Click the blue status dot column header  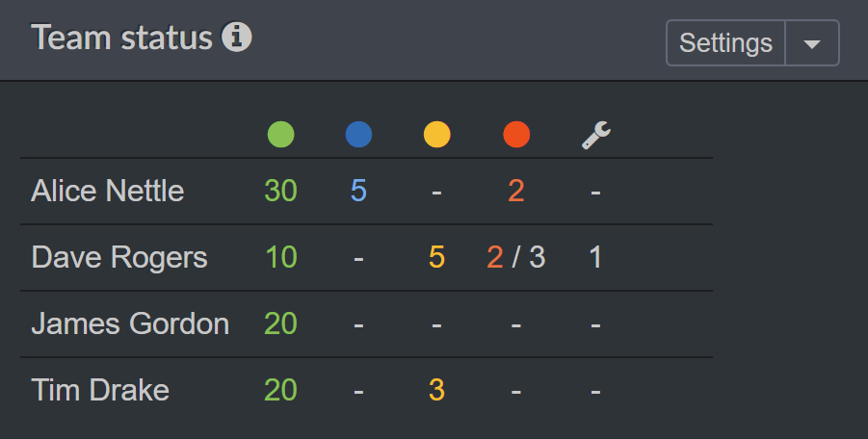358,135
